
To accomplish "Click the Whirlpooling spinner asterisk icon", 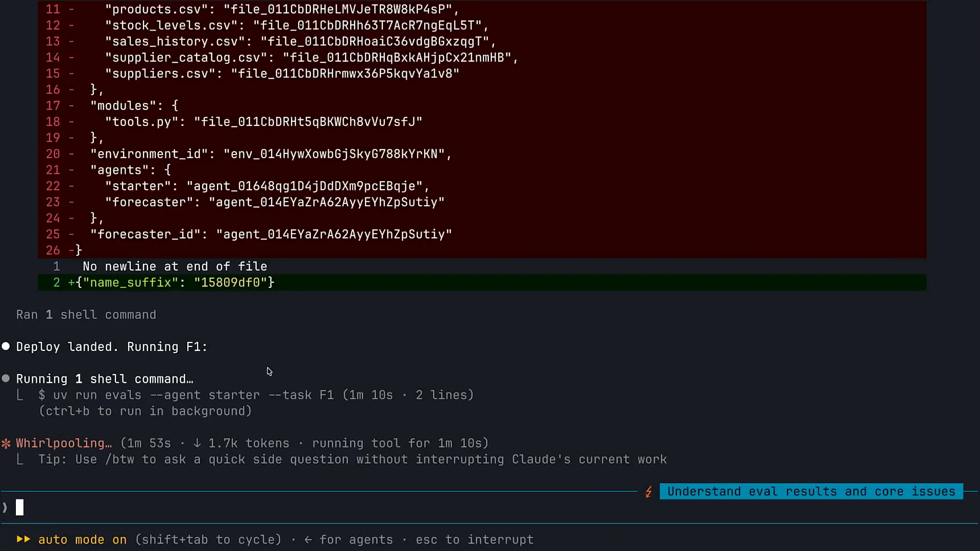I will [x=6, y=443].
